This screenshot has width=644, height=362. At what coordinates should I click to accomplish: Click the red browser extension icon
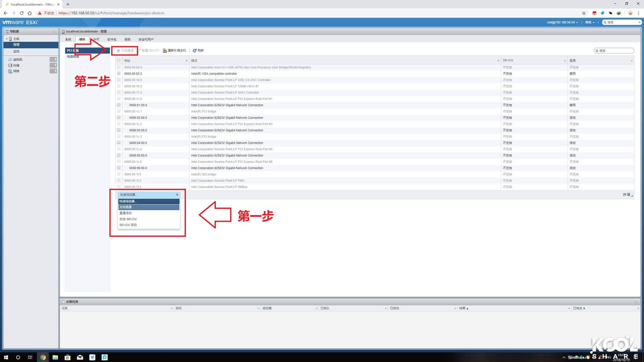pyautogui.click(x=594, y=13)
